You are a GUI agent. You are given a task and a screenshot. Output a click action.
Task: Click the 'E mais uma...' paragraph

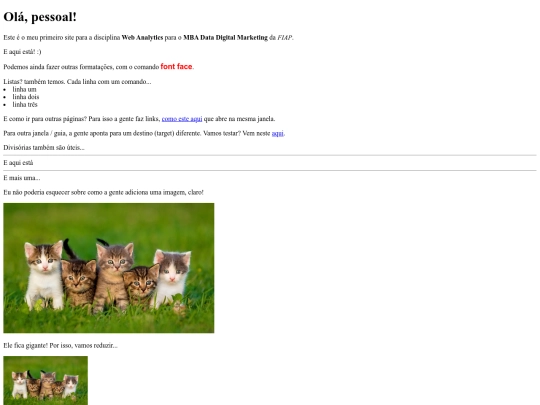pyautogui.click(x=22, y=178)
